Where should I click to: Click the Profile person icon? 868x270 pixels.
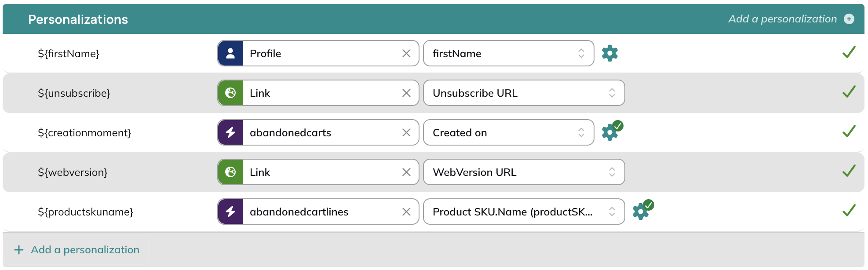[x=230, y=53]
